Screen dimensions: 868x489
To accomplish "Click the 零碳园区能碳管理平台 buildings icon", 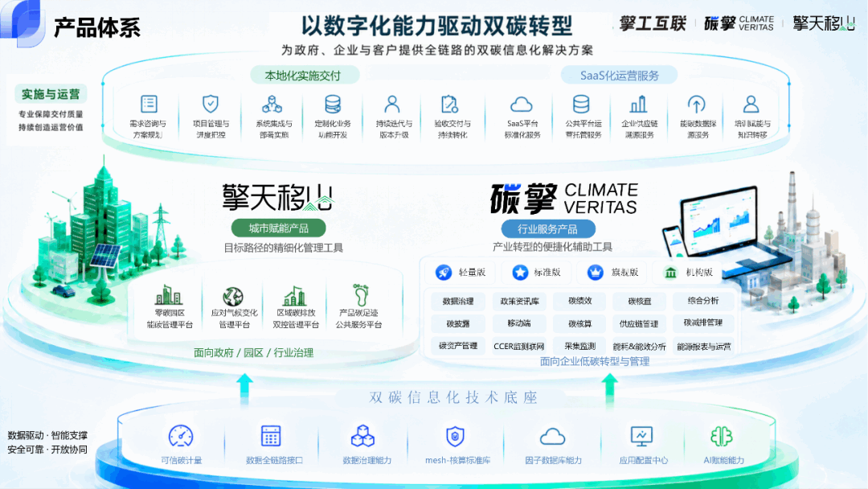I will pyautogui.click(x=168, y=295).
